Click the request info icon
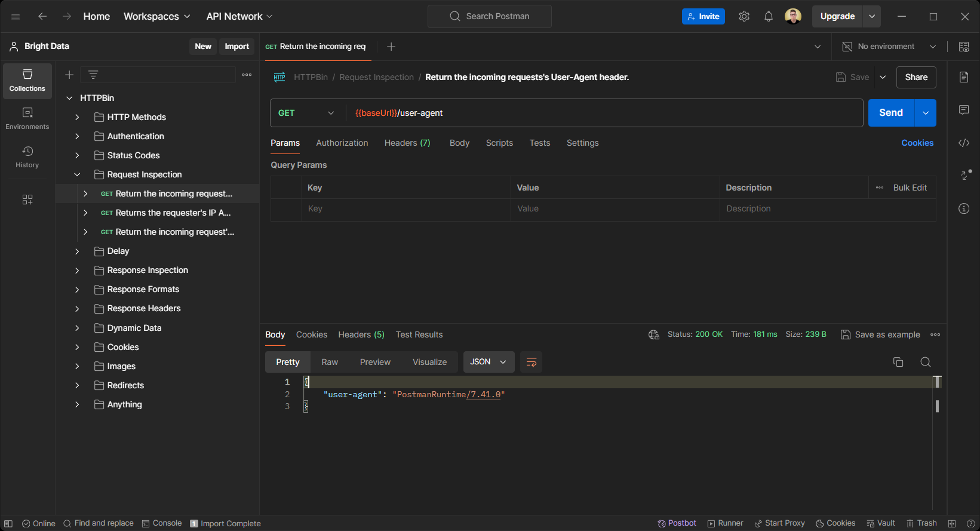 [x=964, y=208]
